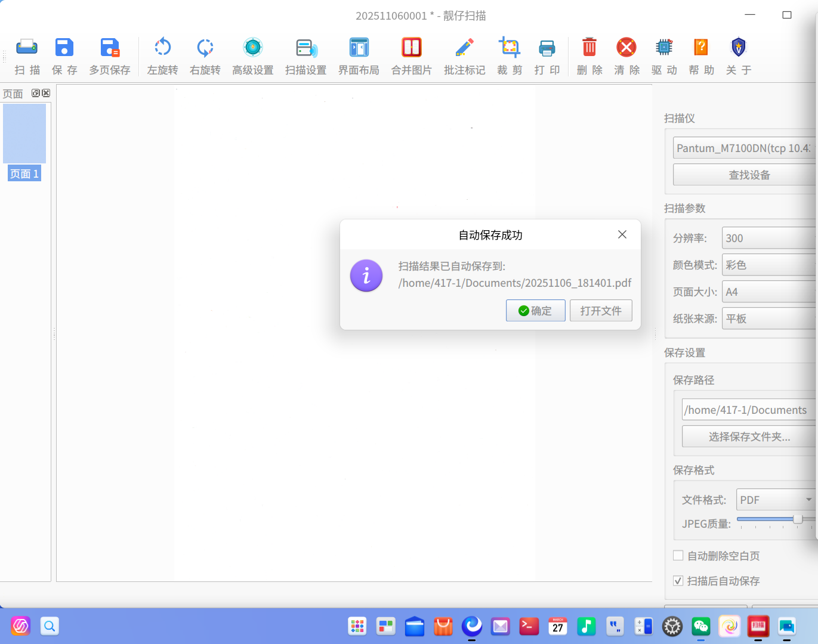Open the 颜色模式 dropdown showing 彩色
Viewport: 818px width, 644px height.
click(x=769, y=265)
